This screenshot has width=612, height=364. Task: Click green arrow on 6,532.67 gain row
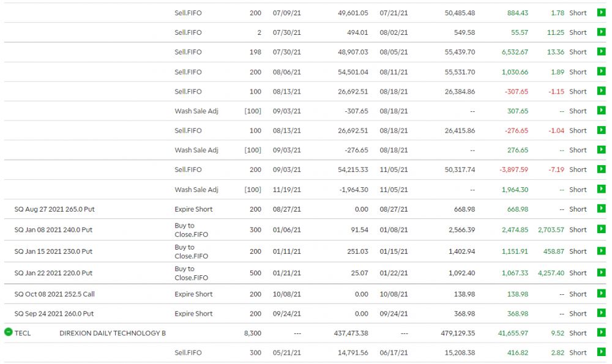pos(600,52)
